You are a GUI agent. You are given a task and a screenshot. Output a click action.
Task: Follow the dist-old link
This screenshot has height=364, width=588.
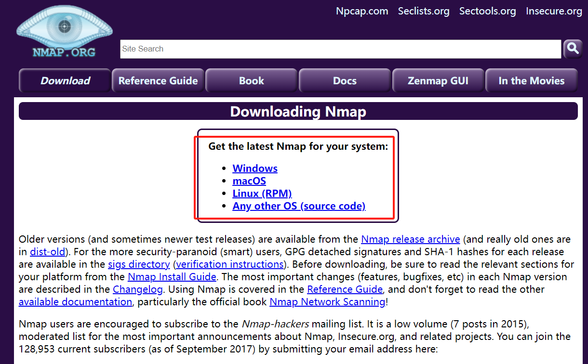pyautogui.click(x=47, y=252)
